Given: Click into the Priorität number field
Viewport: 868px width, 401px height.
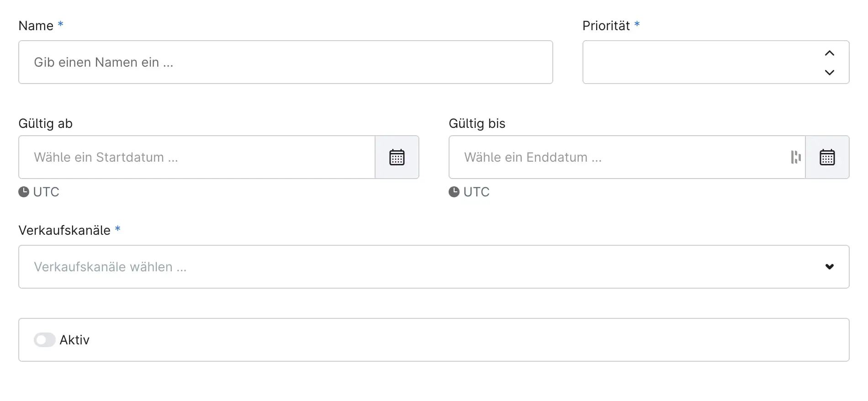Looking at the screenshot, I should coord(699,62).
